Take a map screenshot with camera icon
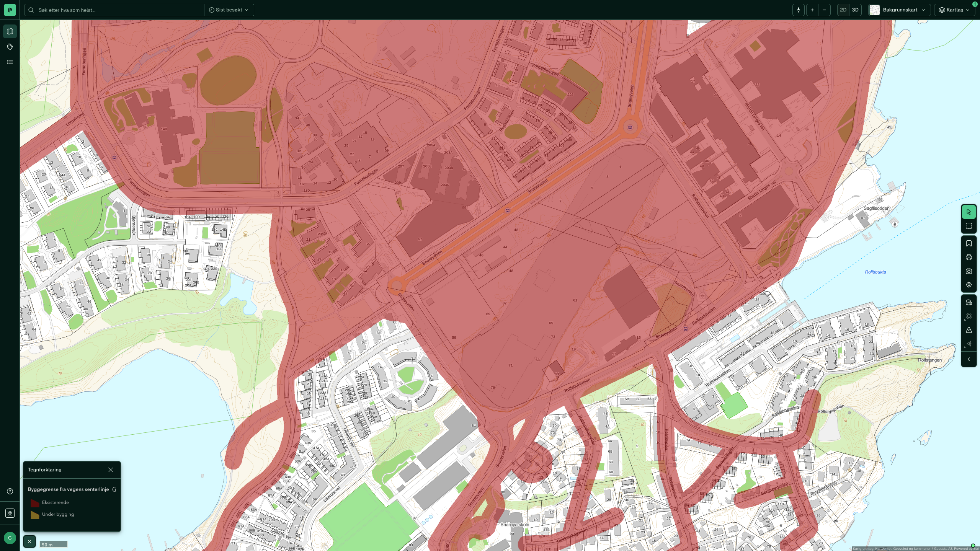980x551 pixels. tap(969, 271)
